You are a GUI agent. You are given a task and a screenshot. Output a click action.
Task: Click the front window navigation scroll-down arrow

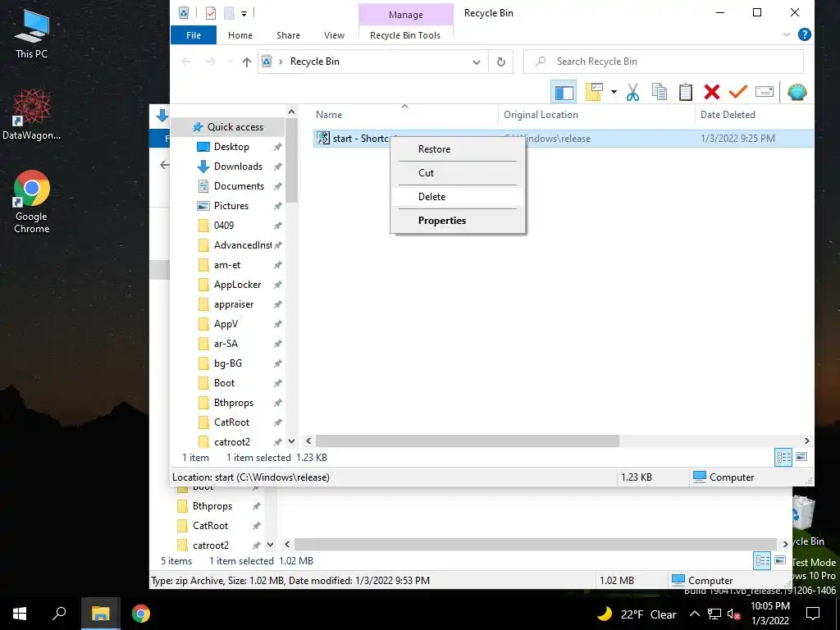coord(291,441)
